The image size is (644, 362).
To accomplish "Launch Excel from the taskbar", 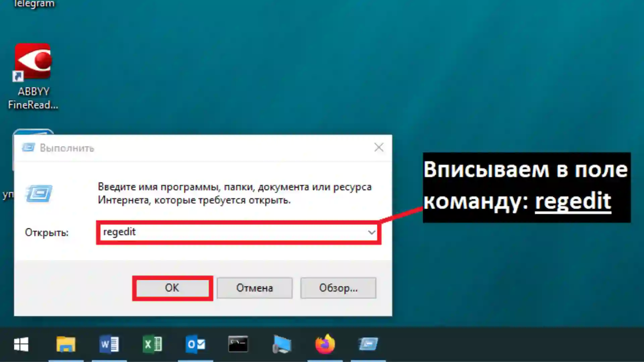I will 152,344.
